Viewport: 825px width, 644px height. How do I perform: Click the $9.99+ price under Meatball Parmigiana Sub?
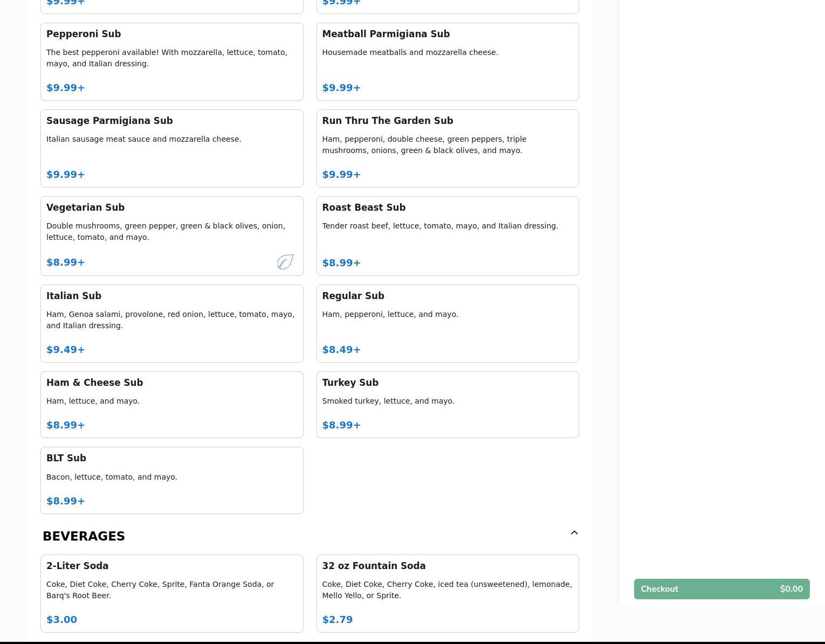[x=341, y=88]
